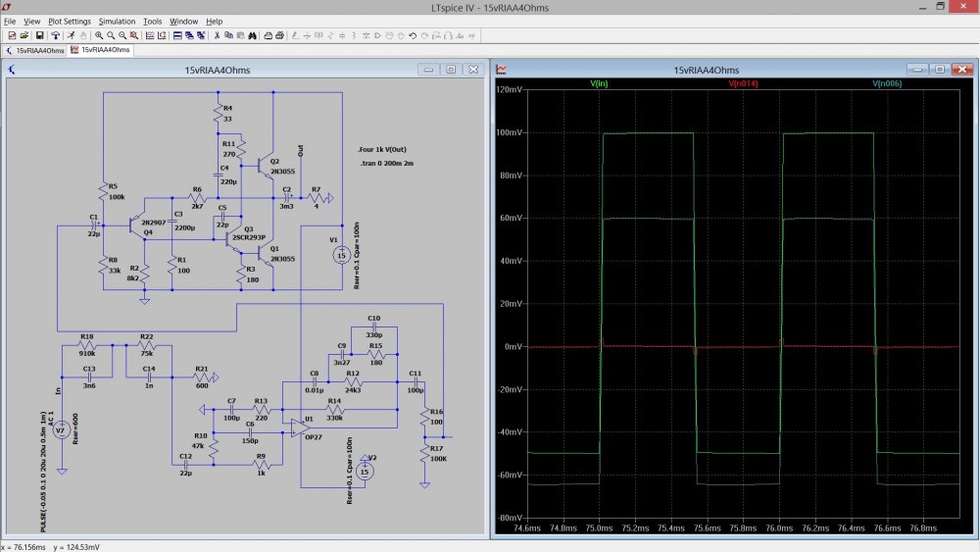Click the Run simulation icon

(72, 35)
